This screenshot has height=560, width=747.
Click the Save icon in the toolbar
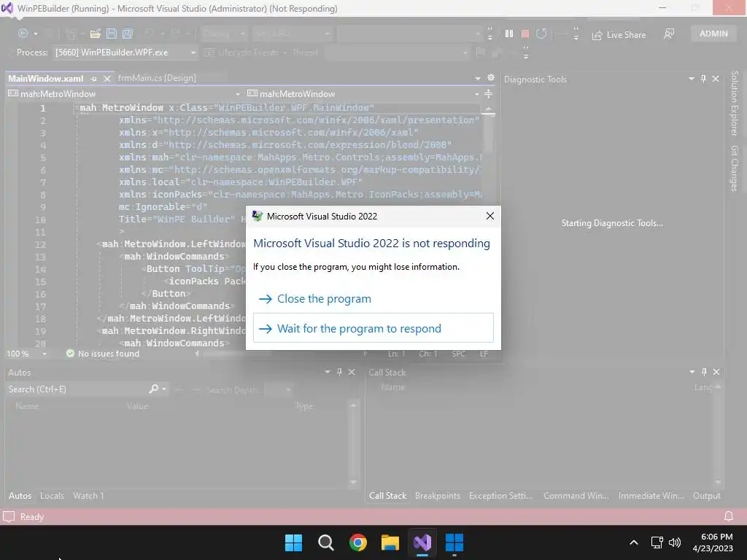click(x=112, y=34)
